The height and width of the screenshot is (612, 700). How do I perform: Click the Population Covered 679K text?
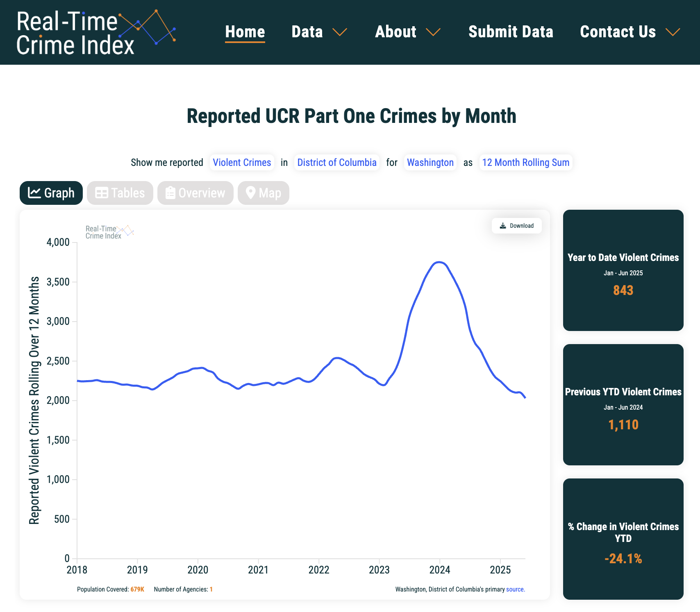(x=111, y=589)
